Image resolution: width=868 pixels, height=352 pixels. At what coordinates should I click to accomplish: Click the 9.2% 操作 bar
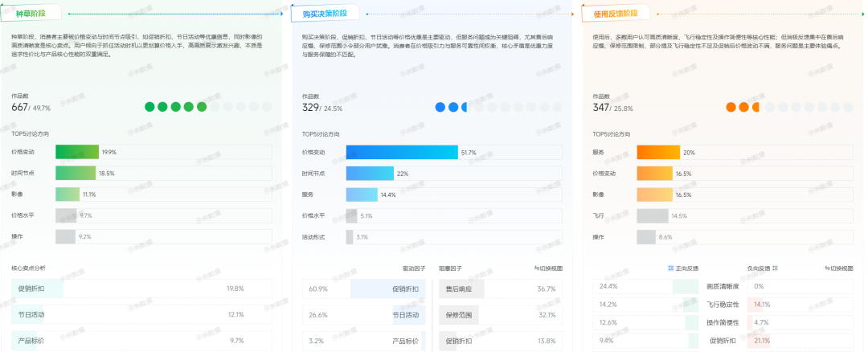[65, 236]
